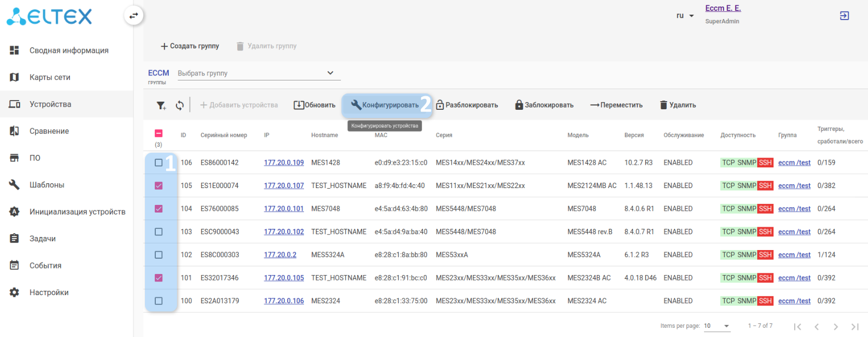Screen dimensions: 868x337
Task: Click the Конфигурировать button
Action: (385, 105)
